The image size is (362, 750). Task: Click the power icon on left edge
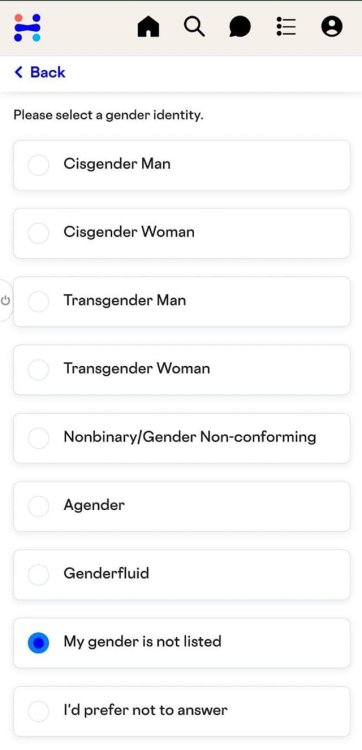pyautogui.click(x=6, y=301)
